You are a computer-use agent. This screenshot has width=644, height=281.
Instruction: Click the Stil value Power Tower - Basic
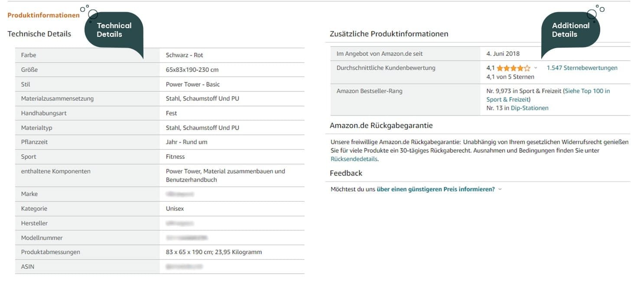click(x=193, y=84)
